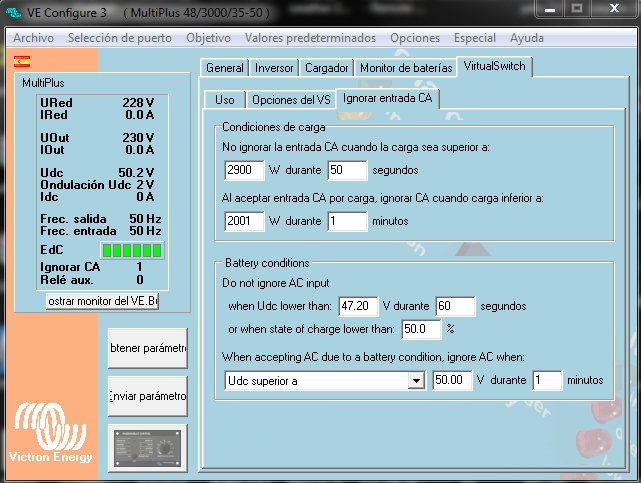The height and width of the screenshot is (483, 641).
Task: Click the Battery conditions group label
Action: coord(267,263)
